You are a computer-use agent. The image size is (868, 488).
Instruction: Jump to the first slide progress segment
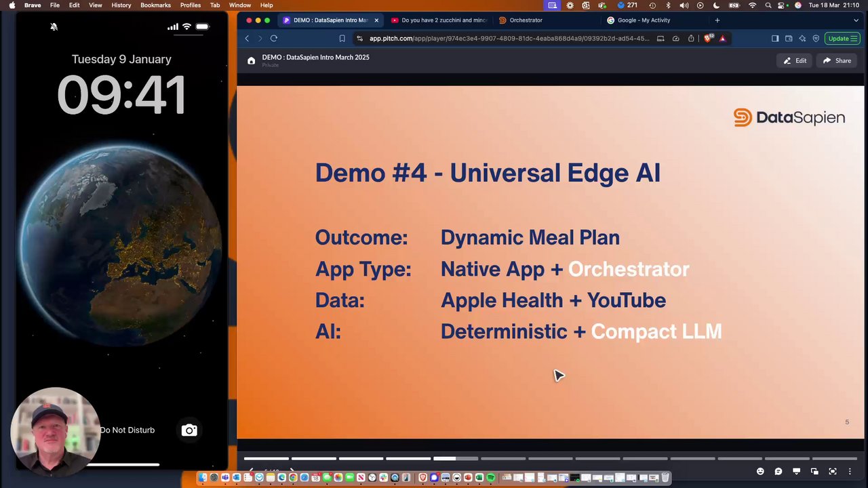[267, 459]
